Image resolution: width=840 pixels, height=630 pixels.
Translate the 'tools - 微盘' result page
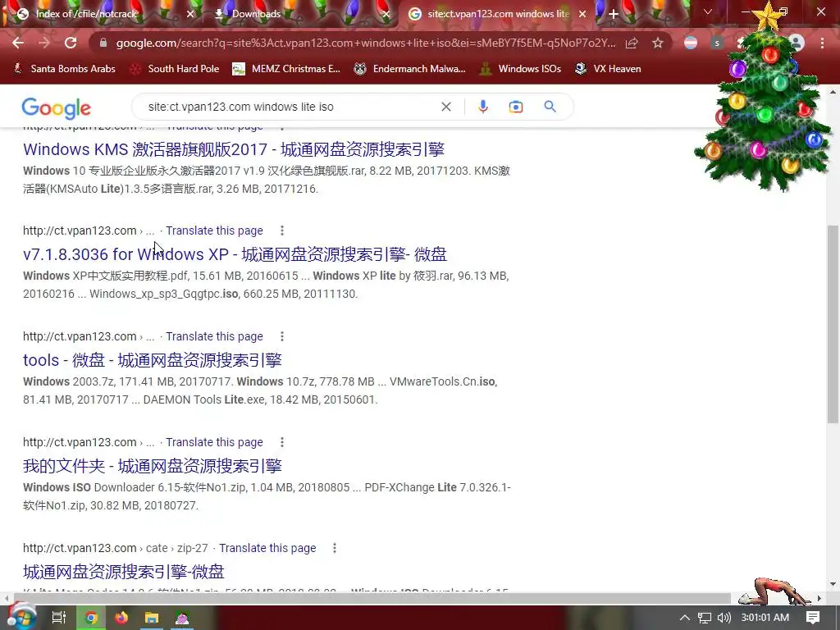click(x=214, y=336)
